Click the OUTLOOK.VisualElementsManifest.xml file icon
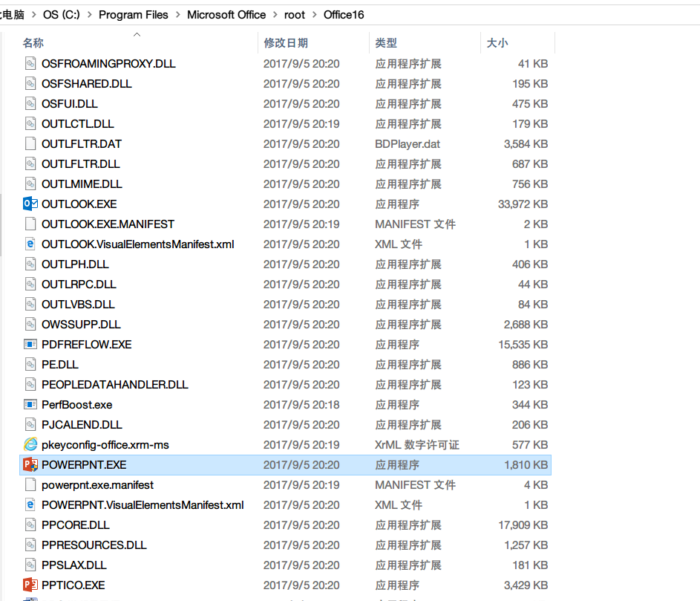The image size is (700, 601). point(30,244)
